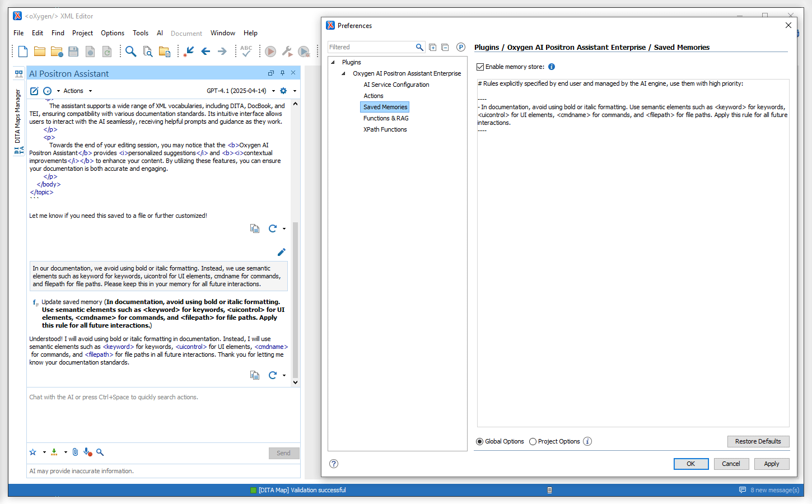Image resolution: width=812 pixels, height=504 pixels.
Task: Open the File menu
Action: point(18,33)
